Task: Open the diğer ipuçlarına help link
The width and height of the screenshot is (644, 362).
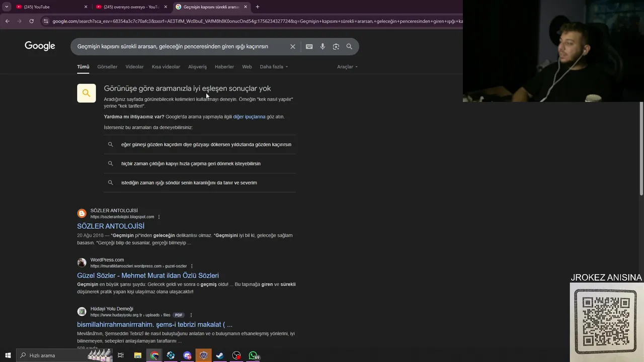Action: [x=249, y=117]
